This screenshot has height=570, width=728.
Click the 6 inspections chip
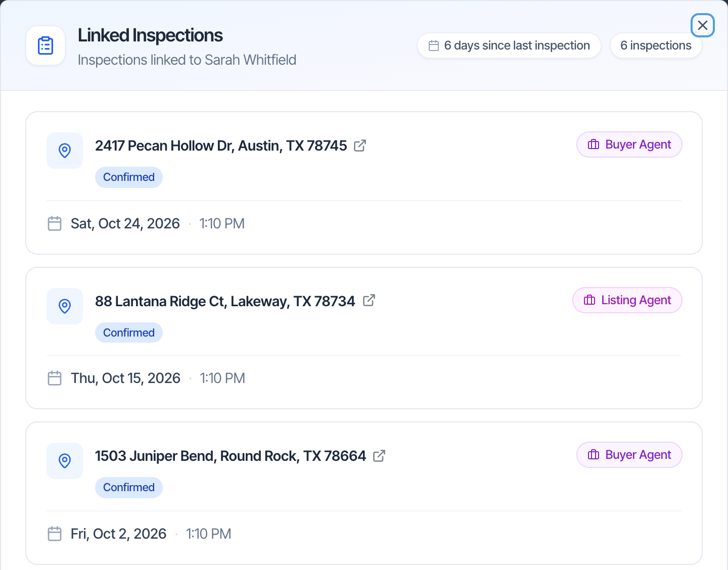tap(656, 45)
